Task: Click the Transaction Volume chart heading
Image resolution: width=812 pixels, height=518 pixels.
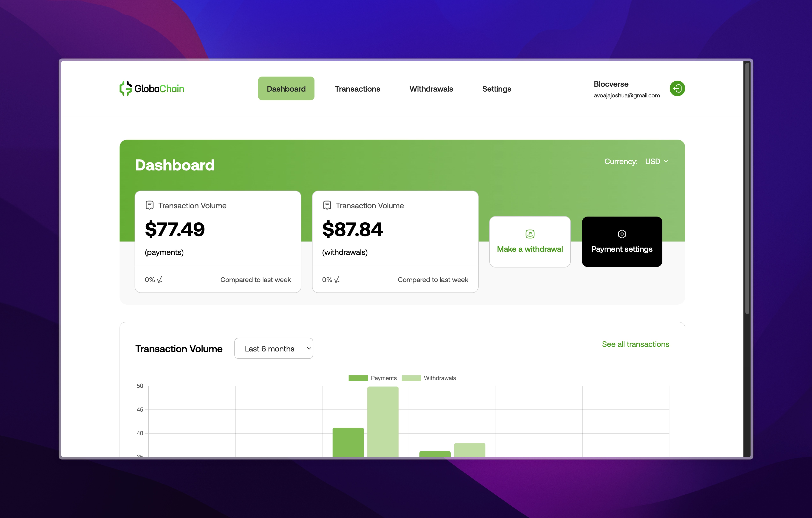Action: [x=179, y=348]
